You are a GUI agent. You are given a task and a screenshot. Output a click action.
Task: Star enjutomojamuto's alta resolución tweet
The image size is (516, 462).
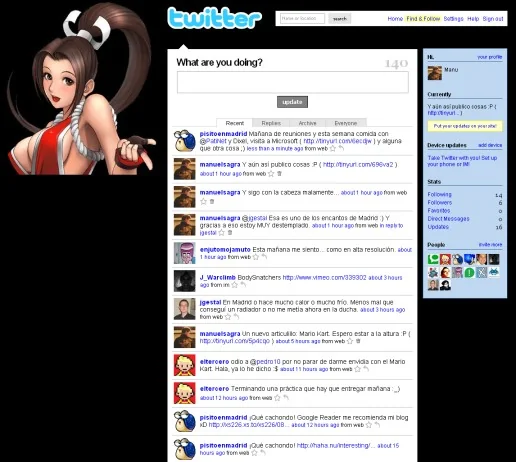[256, 257]
